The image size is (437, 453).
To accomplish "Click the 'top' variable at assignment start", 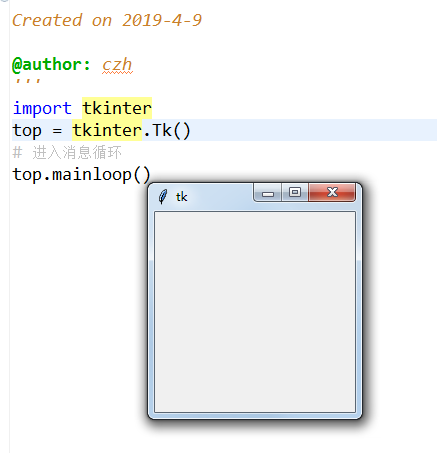I will click(x=27, y=131).
